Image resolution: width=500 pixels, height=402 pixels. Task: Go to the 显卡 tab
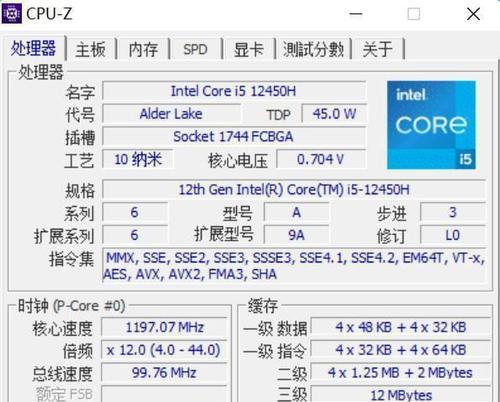click(249, 50)
